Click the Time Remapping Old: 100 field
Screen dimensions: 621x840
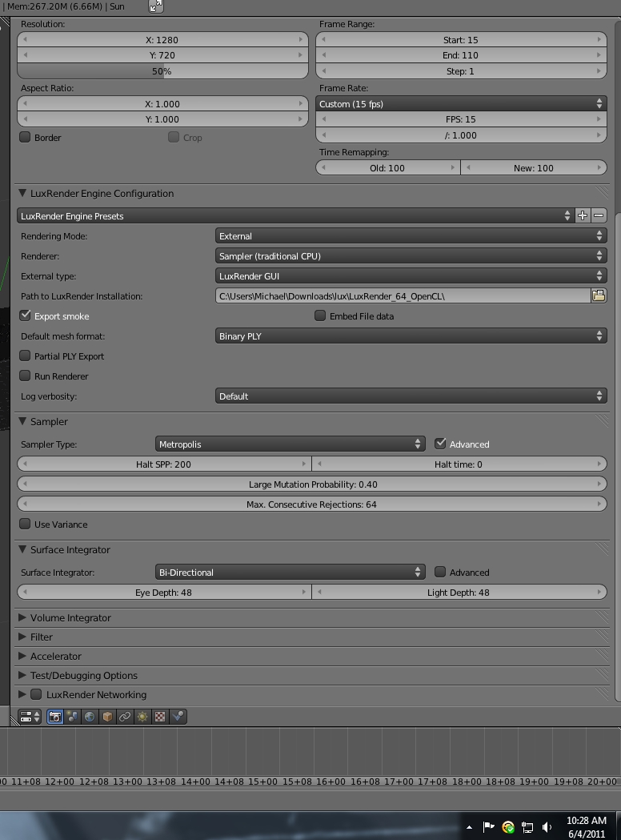[x=387, y=167]
